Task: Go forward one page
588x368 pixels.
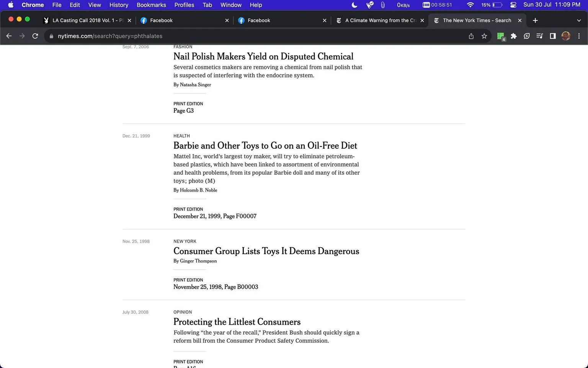Action: 22,36
